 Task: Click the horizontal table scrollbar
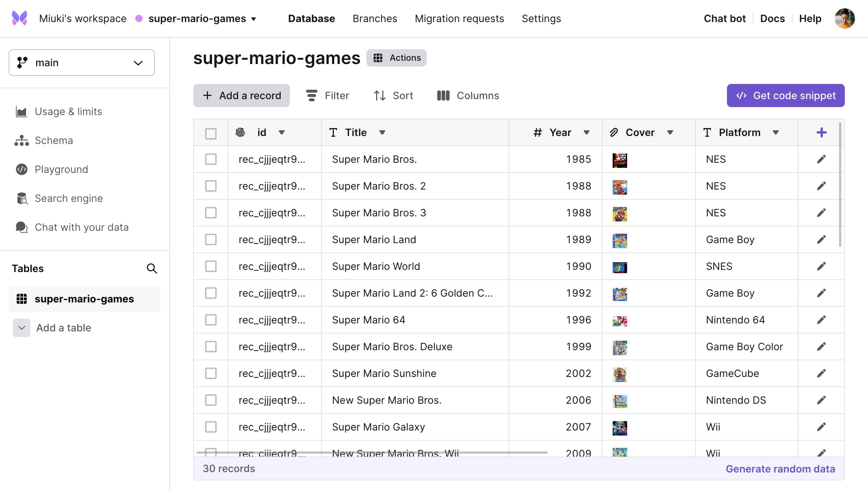pyautogui.click(x=372, y=452)
